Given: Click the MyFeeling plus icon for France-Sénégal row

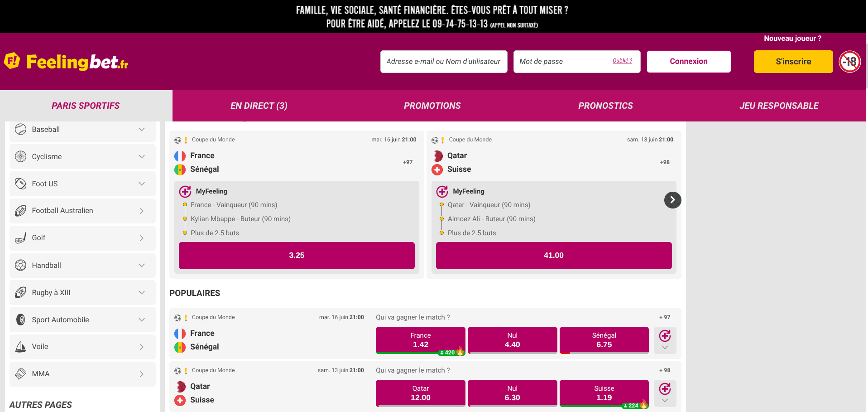Looking at the screenshot, I should tap(665, 336).
